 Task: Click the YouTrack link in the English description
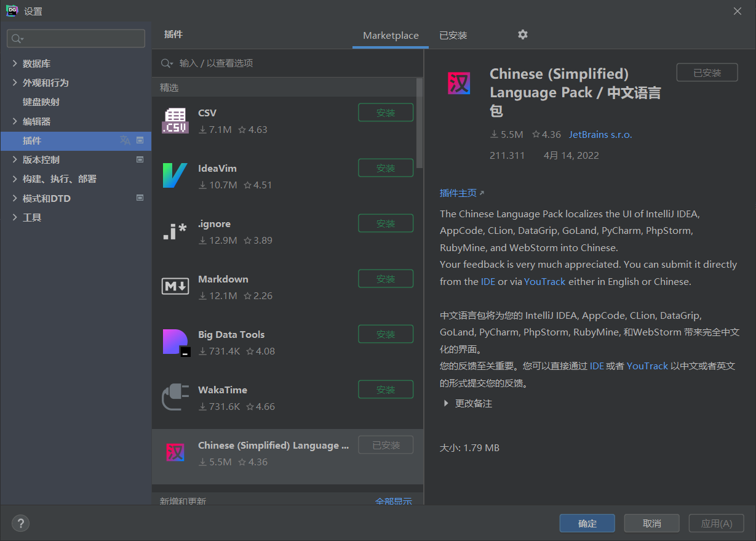tap(544, 281)
